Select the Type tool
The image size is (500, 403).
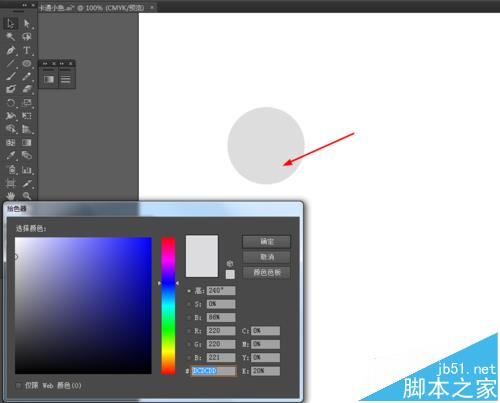tap(27, 50)
